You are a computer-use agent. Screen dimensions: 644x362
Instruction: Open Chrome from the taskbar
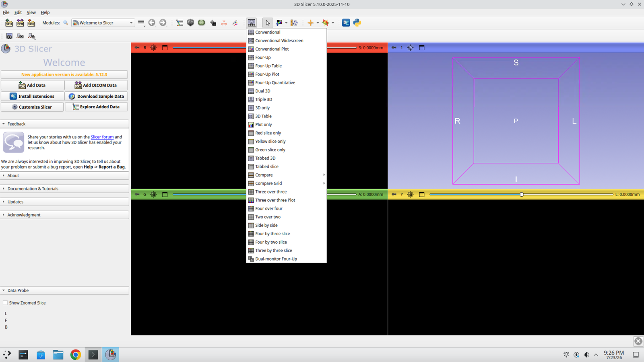75,355
